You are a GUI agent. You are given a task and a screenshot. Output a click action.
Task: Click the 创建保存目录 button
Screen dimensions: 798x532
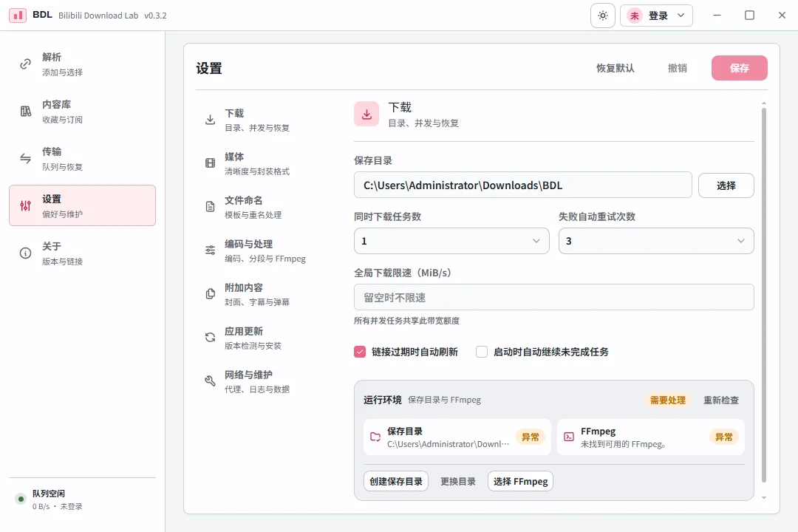coord(396,482)
